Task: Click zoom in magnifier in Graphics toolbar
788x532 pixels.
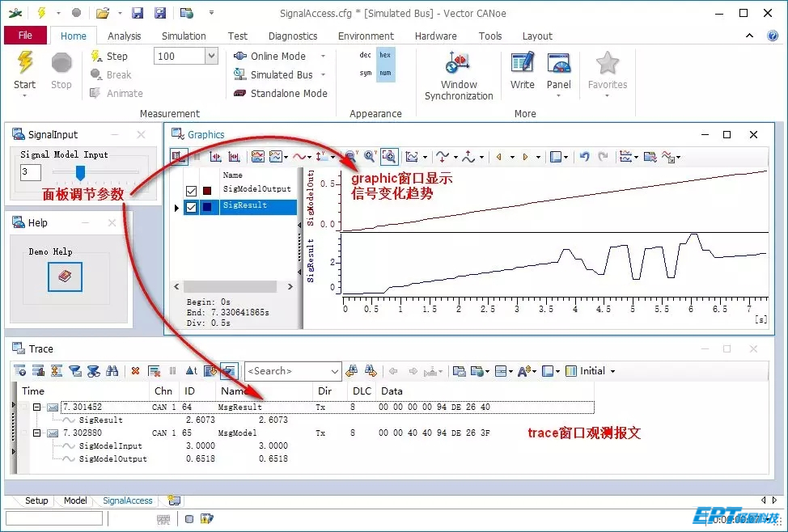Action: tap(371, 157)
